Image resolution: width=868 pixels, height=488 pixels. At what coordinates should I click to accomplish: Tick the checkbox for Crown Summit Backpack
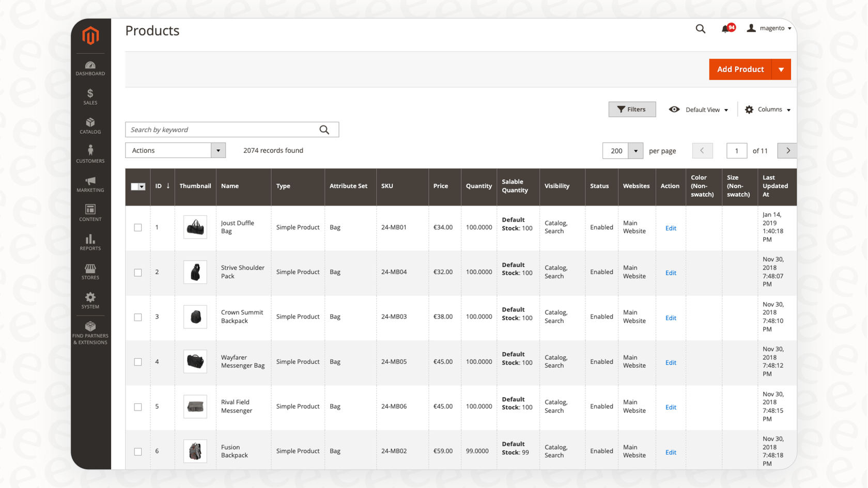click(x=138, y=317)
